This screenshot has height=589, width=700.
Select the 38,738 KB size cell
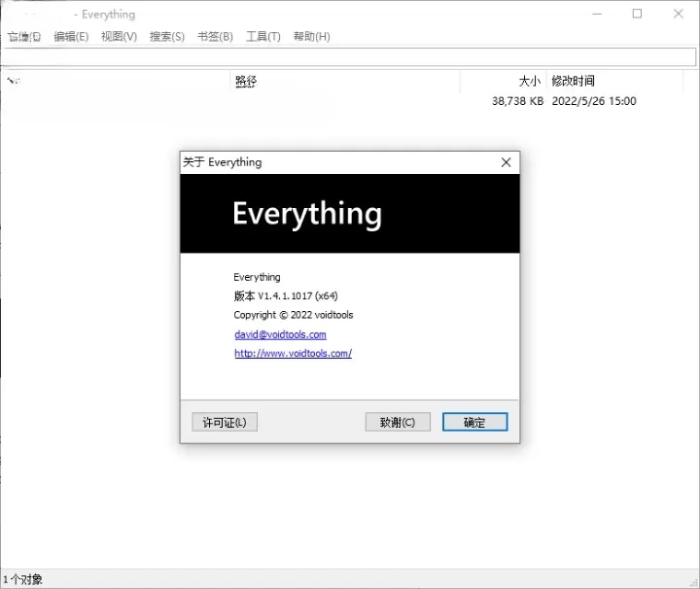pos(518,101)
